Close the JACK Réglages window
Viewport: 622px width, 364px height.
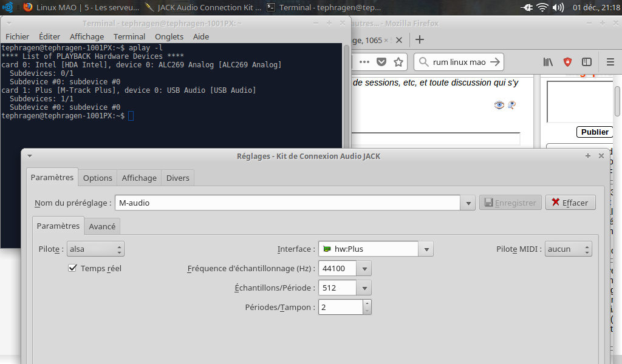click(601, 156)
